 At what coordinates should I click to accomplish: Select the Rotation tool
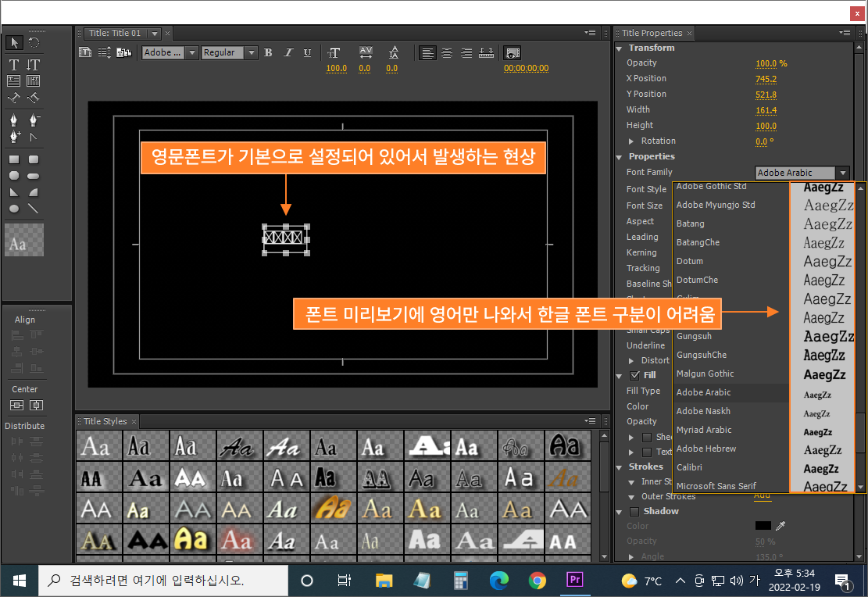point(34,43)
